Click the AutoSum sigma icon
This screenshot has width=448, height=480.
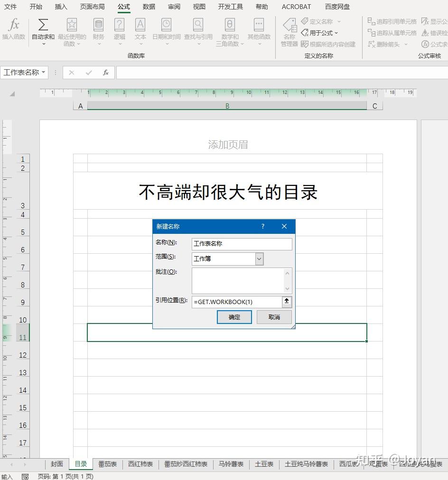(x=43, y=25)
